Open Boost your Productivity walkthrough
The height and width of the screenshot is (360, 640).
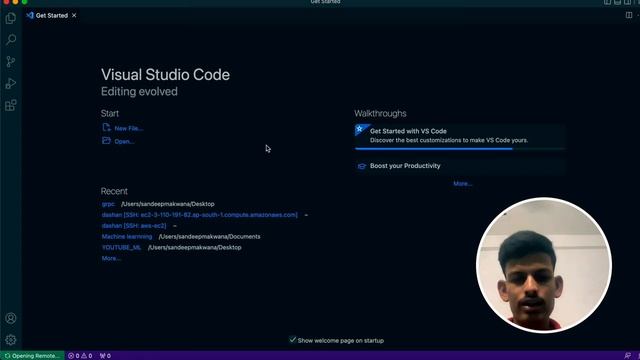460,166
